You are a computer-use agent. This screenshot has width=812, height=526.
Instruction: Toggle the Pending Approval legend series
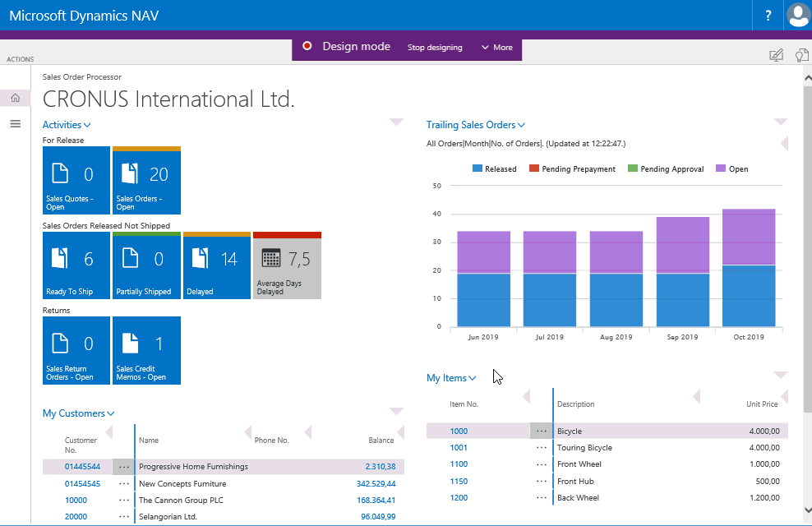(x=666, y=168)
